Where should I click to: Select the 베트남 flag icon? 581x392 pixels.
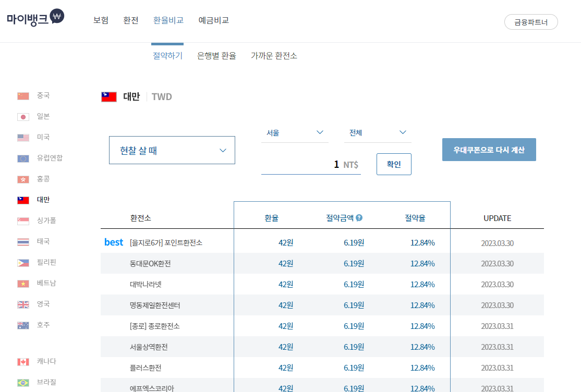click(x=23, y=283)
